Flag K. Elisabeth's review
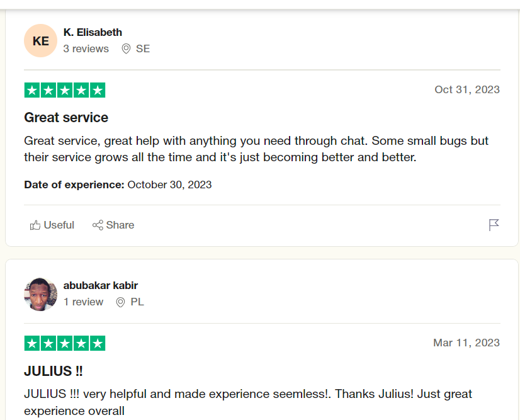 (x=494, y=225)
